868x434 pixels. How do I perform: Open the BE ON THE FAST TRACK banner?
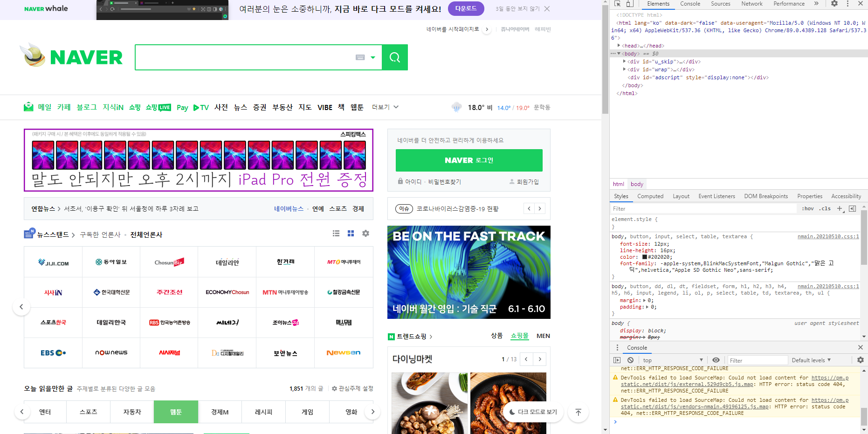469,272
